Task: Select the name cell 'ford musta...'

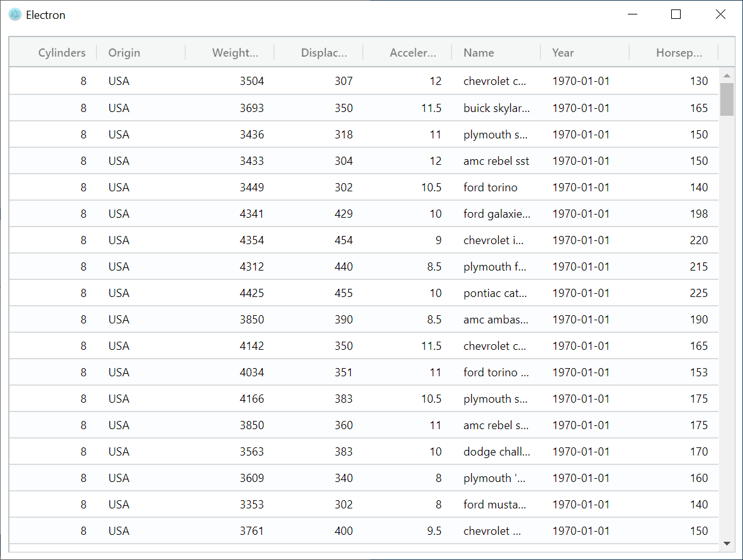Action: (x=495, y=505)
